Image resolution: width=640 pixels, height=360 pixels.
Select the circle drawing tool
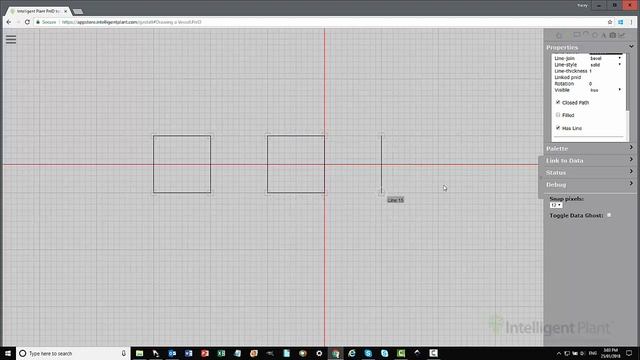pyautogui.click(x=595, y=35)
